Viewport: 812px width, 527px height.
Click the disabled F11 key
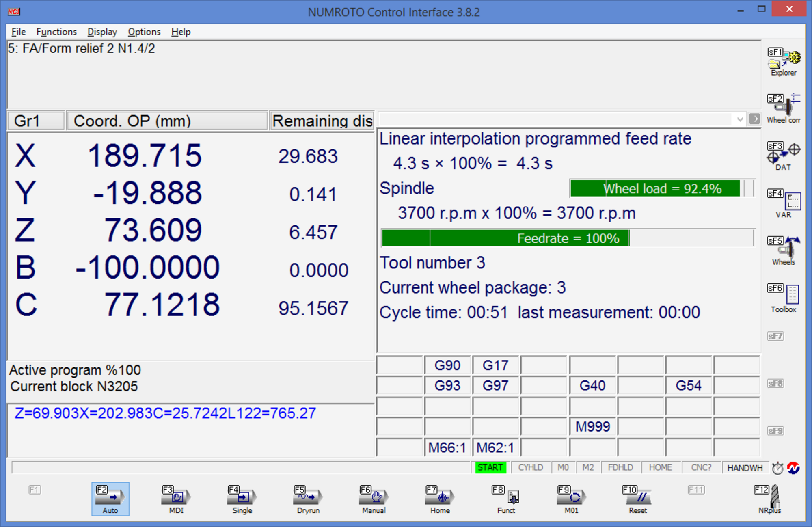[696, 490]
